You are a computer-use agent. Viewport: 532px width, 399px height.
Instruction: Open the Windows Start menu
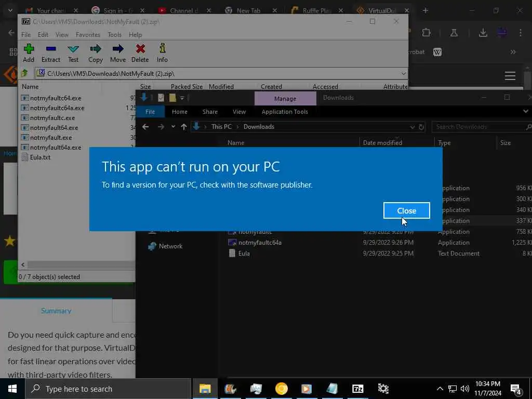(x=12, y=389)
